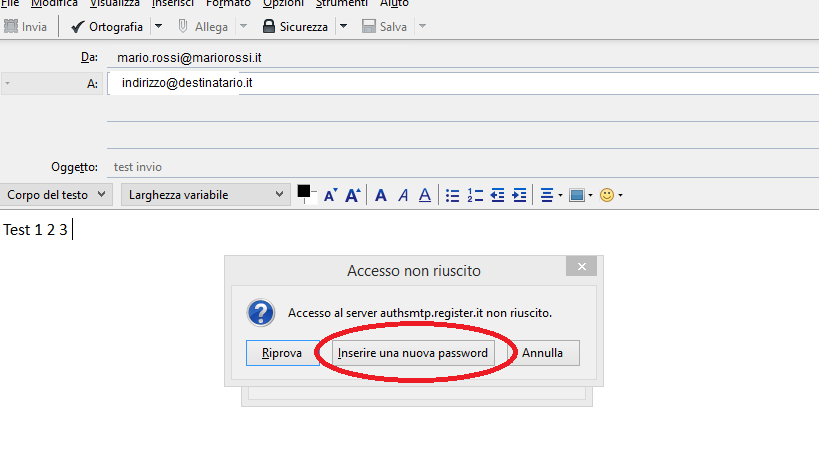Click the Riprova button in the dialog

tap(282, 353)
